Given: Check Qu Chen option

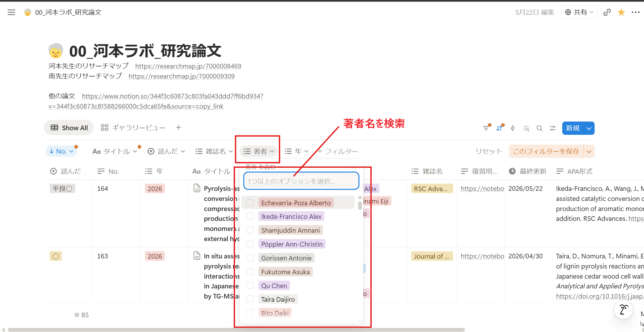Looking at the screenshot, I should coord(250,286).
